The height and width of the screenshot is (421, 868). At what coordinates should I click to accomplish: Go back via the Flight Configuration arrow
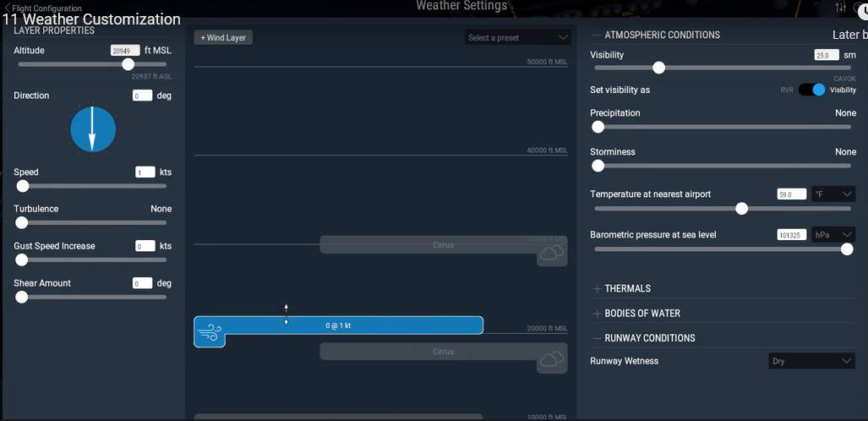tap(8, 8)
